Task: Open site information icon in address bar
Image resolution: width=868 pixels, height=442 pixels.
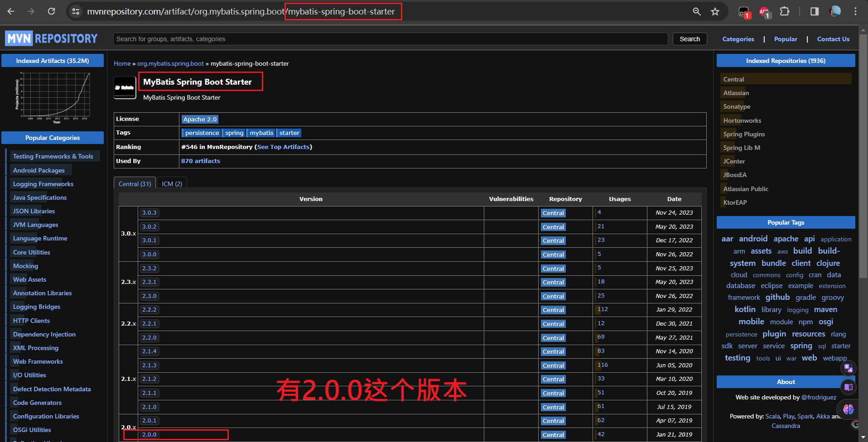Action: [76, 11]
